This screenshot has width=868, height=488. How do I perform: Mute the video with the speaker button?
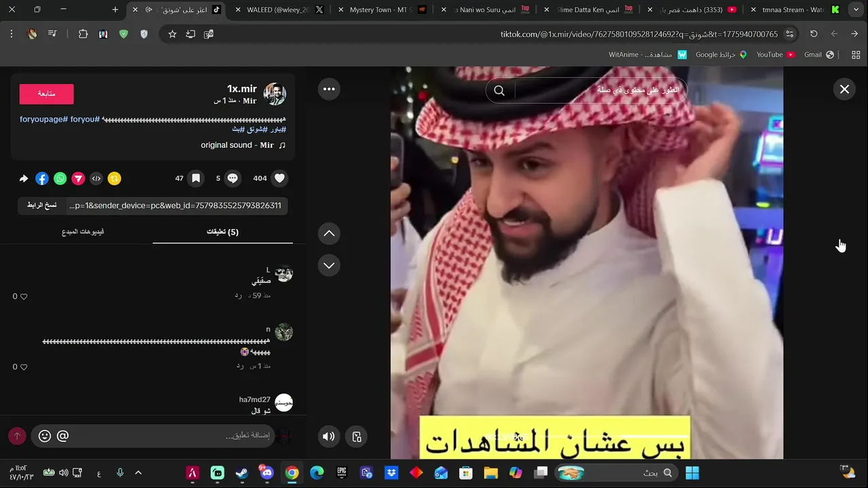(329, 436)
